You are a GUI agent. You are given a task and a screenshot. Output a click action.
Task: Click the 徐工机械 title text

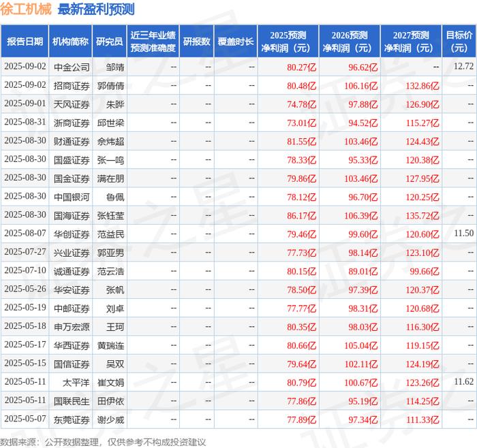[x=26, y=10]
